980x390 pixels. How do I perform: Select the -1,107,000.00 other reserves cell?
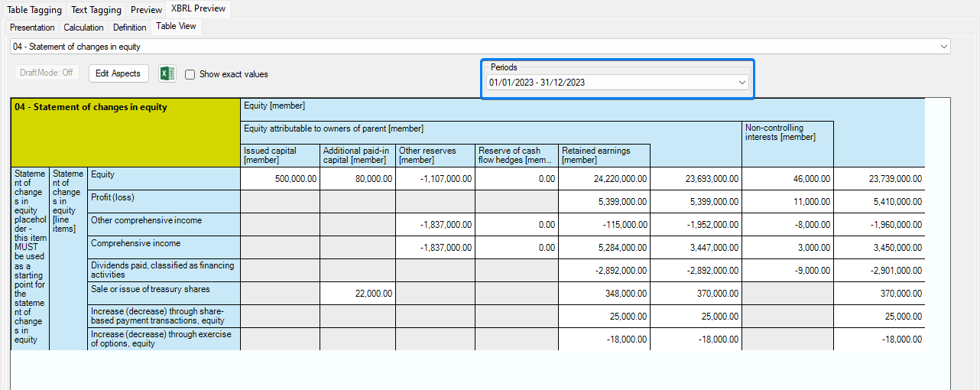tap(435, 178)
